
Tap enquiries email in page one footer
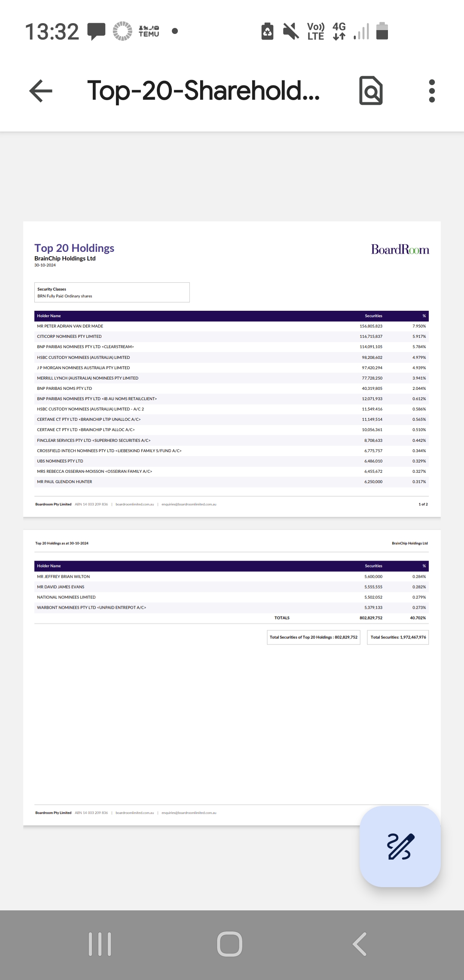[189, 505]
